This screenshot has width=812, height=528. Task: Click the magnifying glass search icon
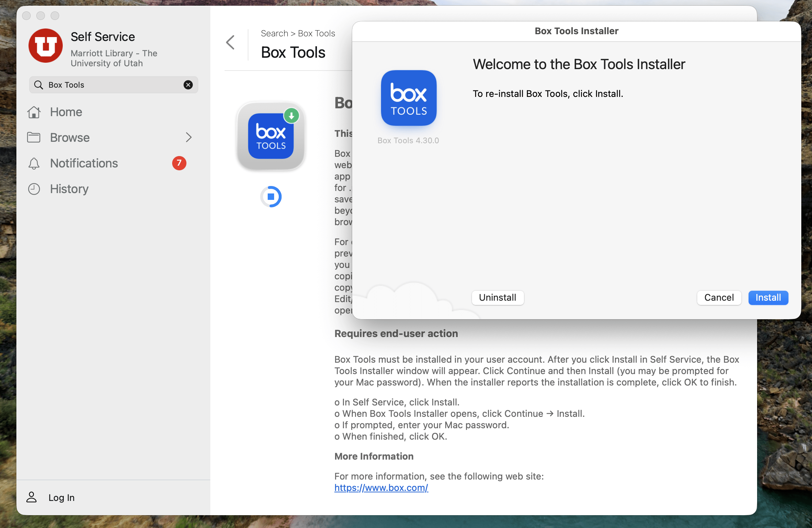(38, 85)
